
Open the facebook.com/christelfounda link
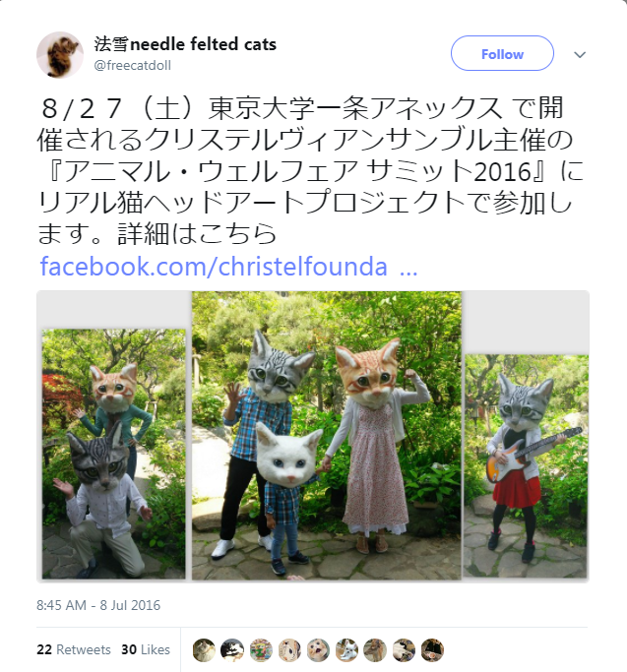click(x=228, y=266)
